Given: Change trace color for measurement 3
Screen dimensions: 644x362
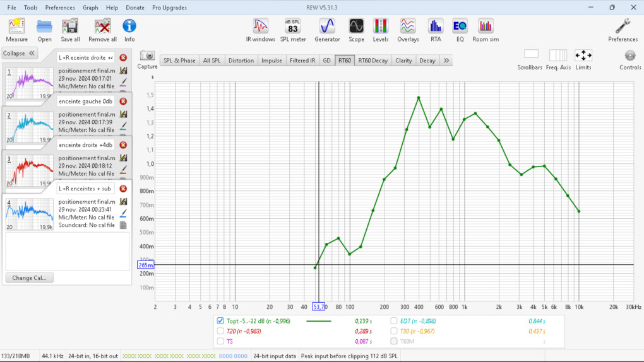Looking at the screenshot, I should point(123,170).
